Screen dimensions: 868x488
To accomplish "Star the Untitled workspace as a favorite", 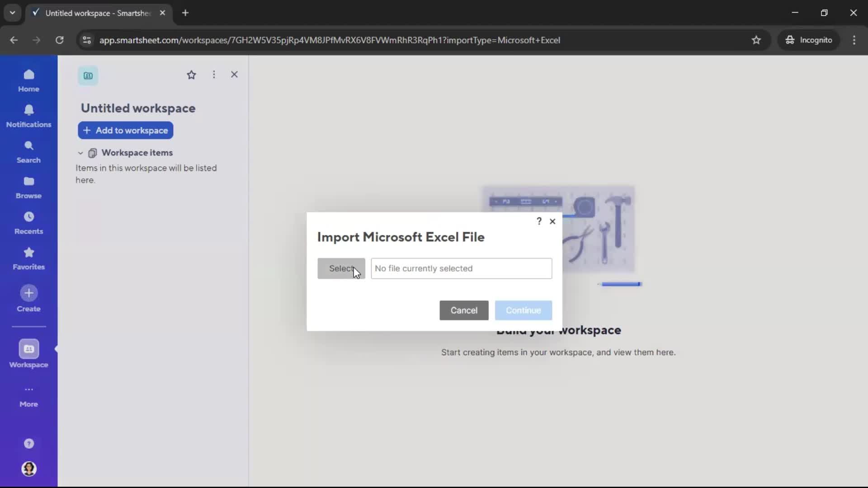I will click(192, 75).
